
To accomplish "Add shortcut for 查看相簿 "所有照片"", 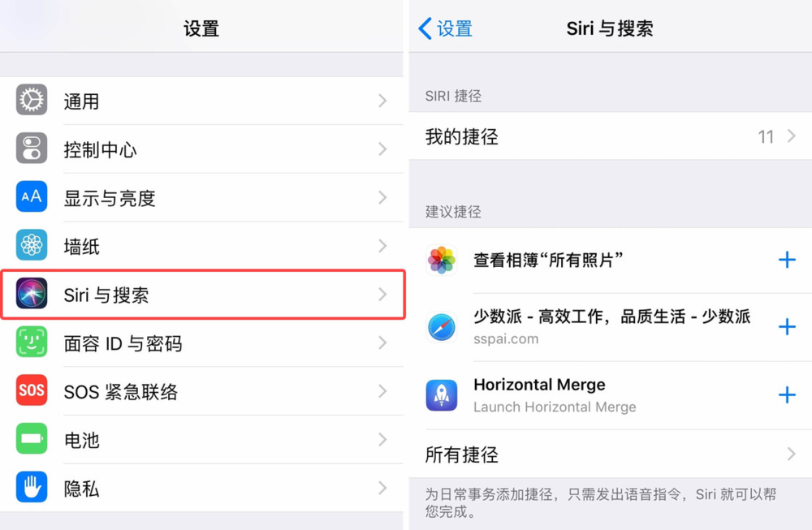I will point(787,259).
